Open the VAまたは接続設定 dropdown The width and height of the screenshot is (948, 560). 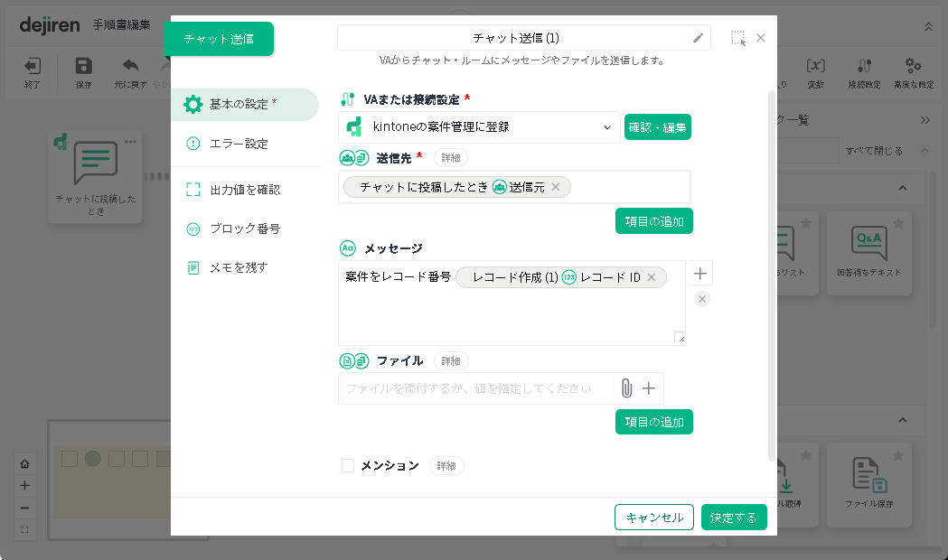[479, 127]
